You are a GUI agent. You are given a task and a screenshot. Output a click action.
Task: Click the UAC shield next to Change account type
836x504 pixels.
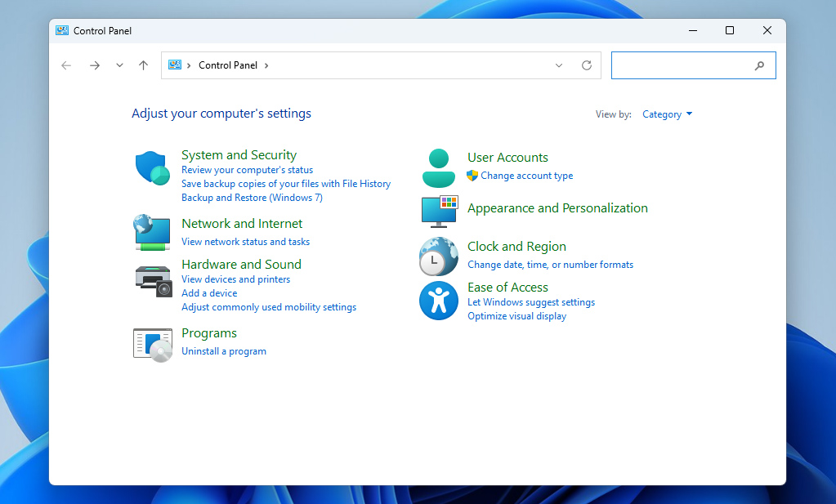coord(472,176)
